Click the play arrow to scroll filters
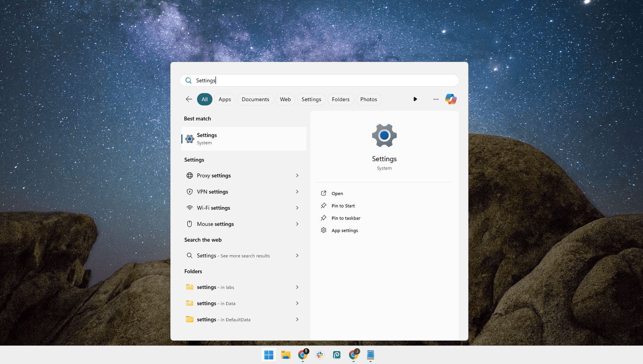This screenshot has width=643, height=364. [x=415, y=99]
